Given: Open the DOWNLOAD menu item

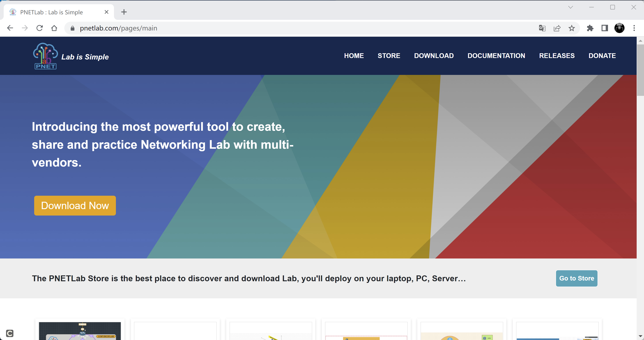Looking at the screenshot, I should [434, 56].
